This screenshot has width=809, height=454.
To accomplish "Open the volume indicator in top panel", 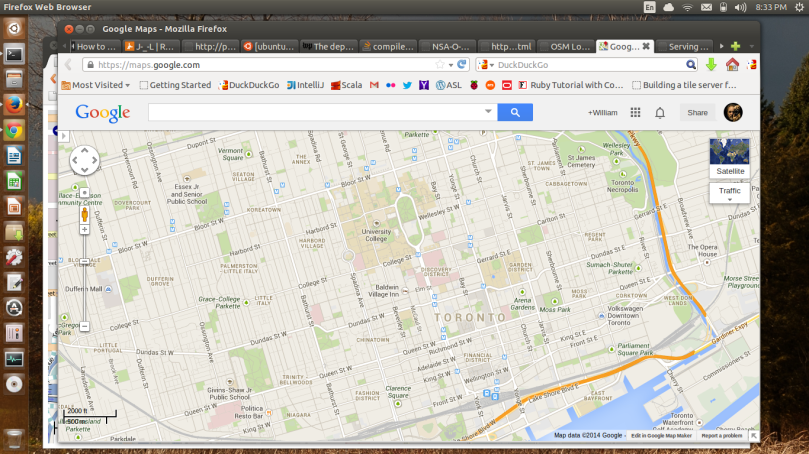I will (x=740, y=7).
